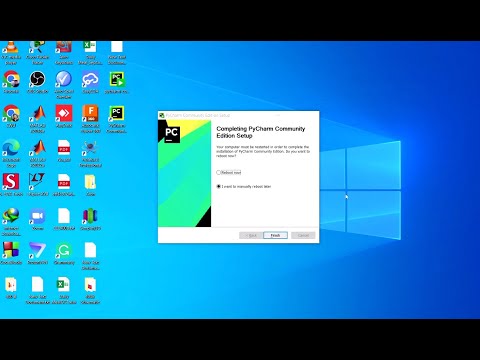This screenshot has width=480, height=360.
Task: Open the PDF file beside LTspice
Action: click(x=64, y=184)
